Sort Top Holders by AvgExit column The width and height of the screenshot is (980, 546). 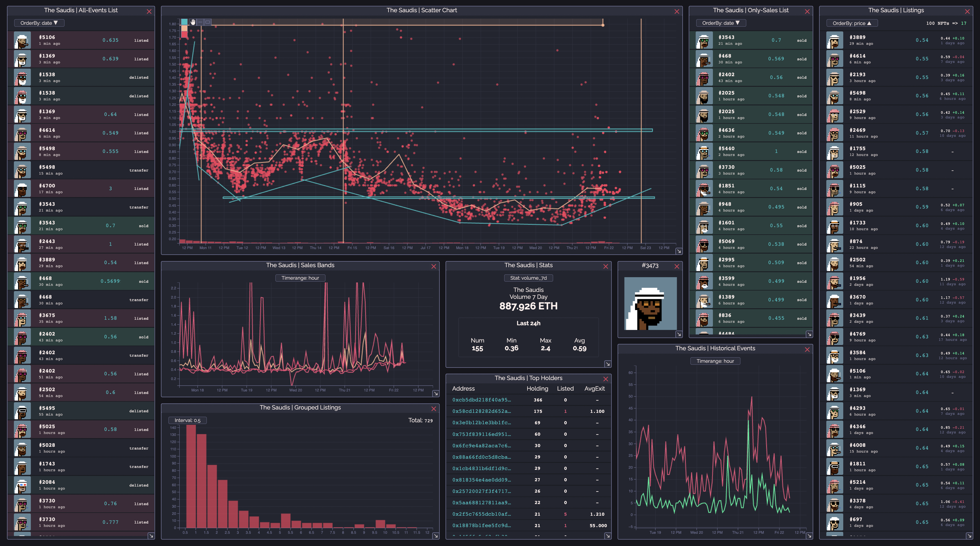pos(594,388)
